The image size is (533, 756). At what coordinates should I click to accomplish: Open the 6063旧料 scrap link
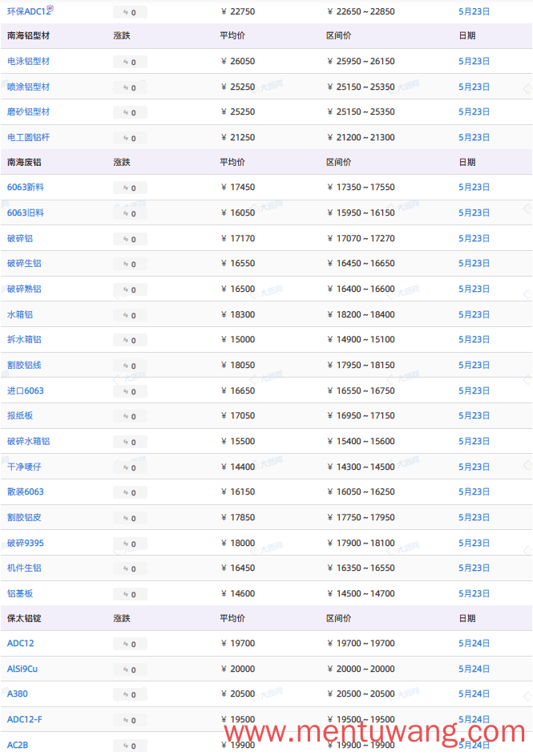(x=26, y=212)
